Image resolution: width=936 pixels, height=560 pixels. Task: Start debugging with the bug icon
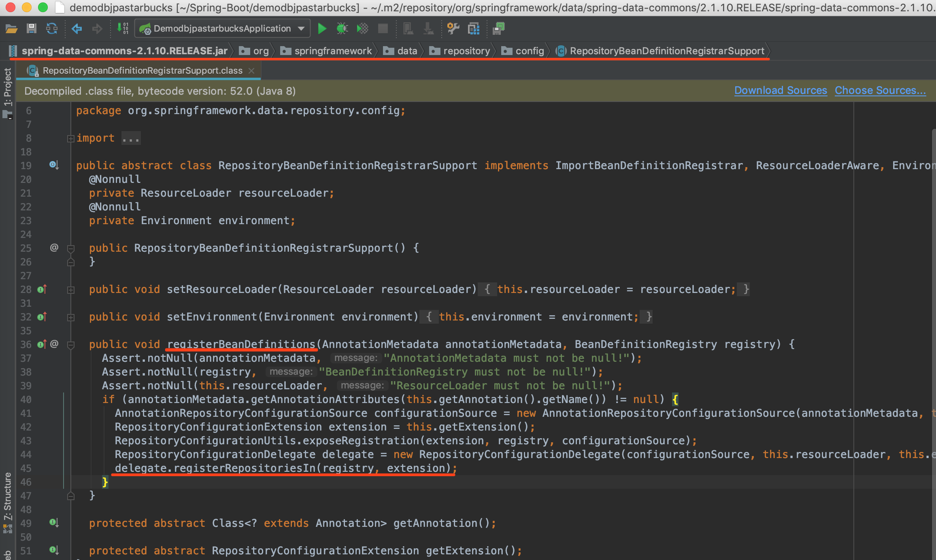(342, 28)
